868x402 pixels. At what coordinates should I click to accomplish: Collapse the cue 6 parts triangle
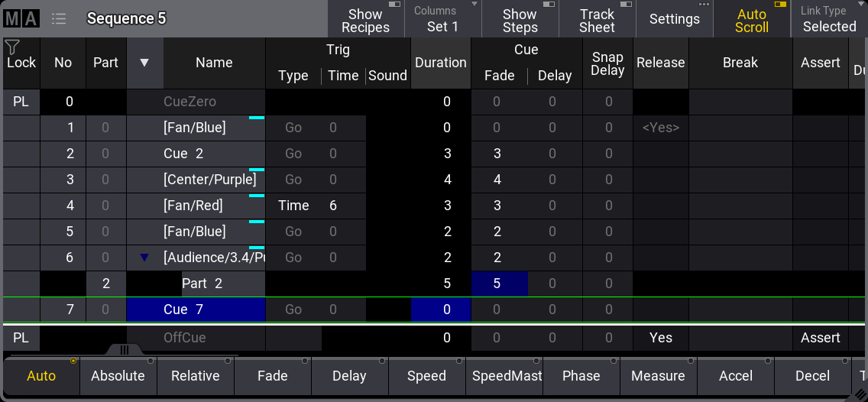click(144, 258)
